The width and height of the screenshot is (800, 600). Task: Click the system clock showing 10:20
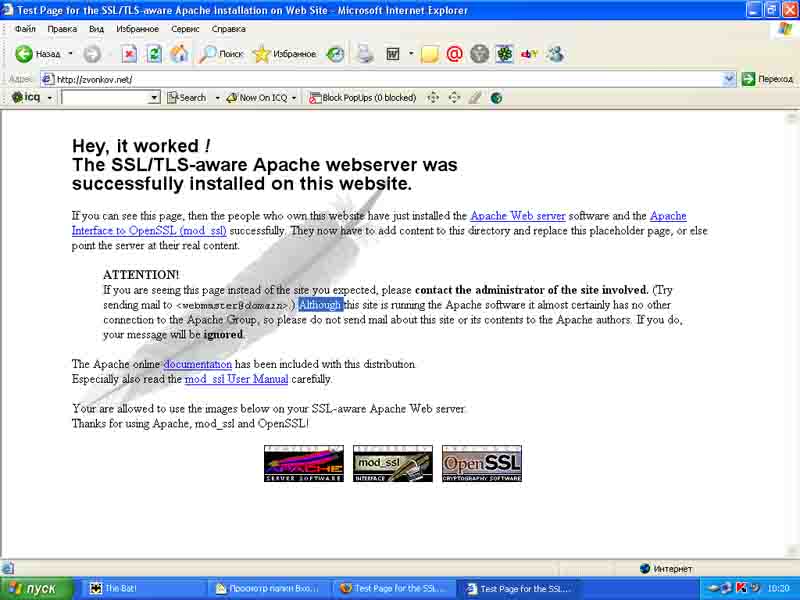tap(779, 589)
